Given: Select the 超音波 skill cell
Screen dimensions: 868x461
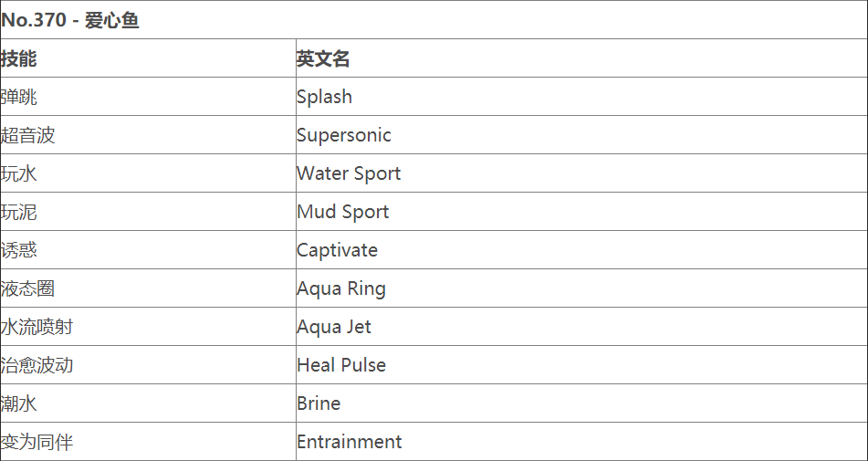Looking at the screenshot, I should (x=28, y=135).
